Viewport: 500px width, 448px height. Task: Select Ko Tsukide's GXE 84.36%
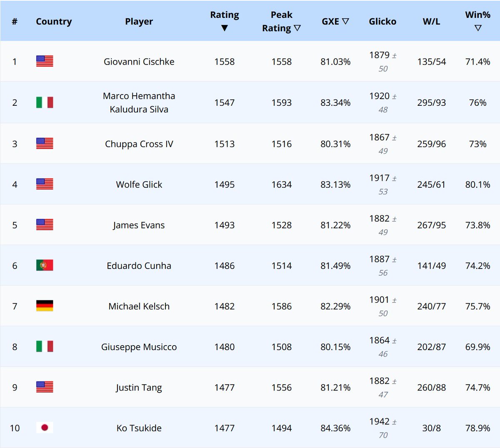pyautogui.click(x=335, y=428)
